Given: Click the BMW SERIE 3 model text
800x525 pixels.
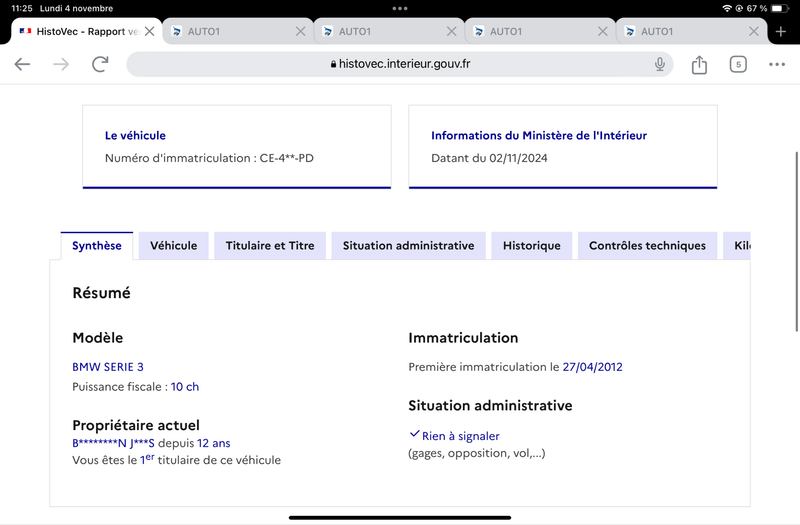Looking at the screenshot, I should click(108, 367).
